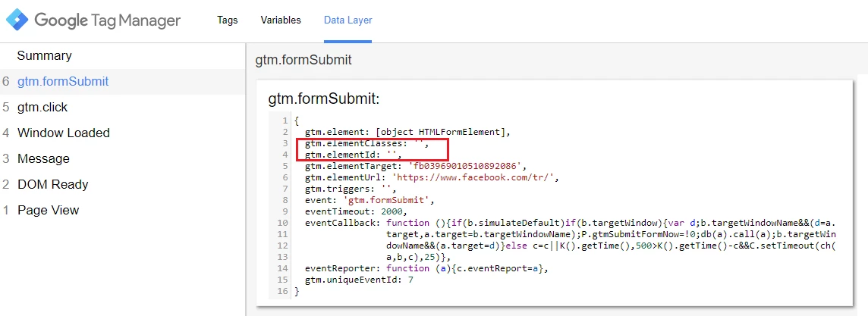This screenshot has width=868, height=316.
Task: Open the Summary item in sidebar
Action: tap(44, 56)
